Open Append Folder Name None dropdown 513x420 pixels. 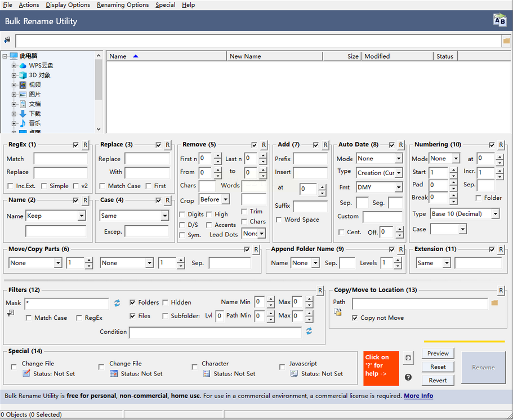315,263
